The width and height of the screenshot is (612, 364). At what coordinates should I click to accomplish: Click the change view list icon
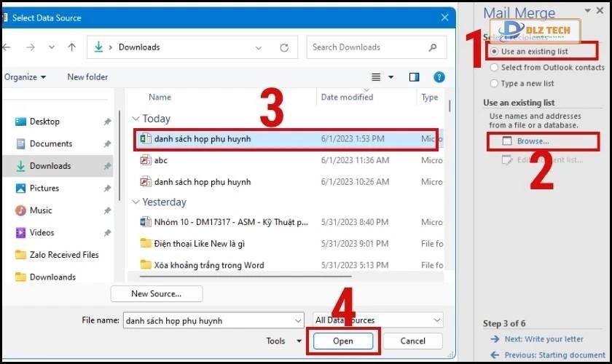[377, 77]
